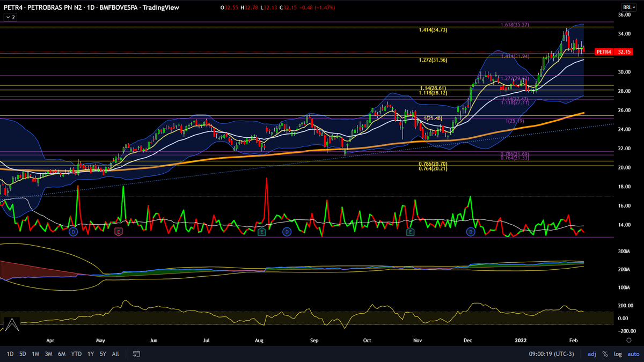Click the green E earnings marker in late October
The height and width of the screenshot is (362, 644).
point(410,232)
